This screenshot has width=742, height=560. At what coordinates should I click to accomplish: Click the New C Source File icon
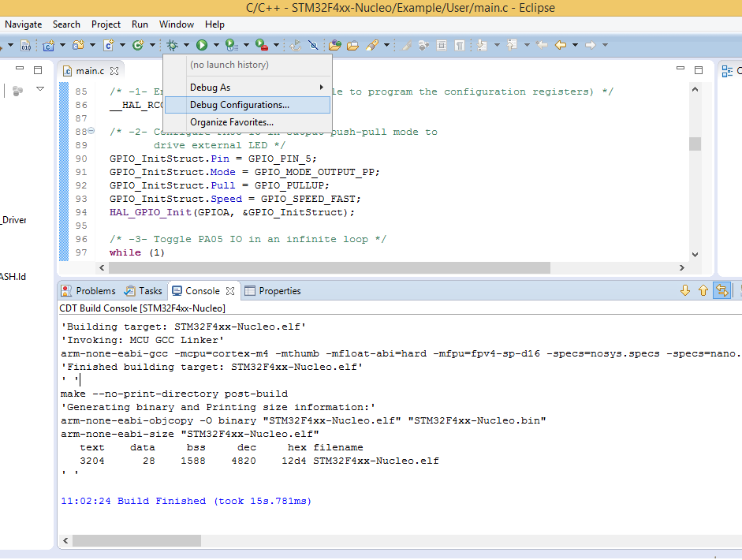(x=109, y=46)
